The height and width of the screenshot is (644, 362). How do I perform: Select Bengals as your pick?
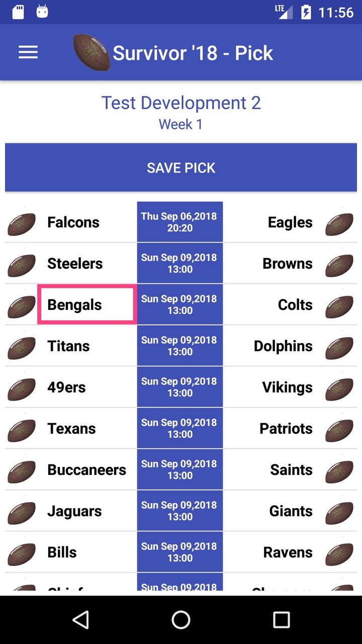(74, 304)
